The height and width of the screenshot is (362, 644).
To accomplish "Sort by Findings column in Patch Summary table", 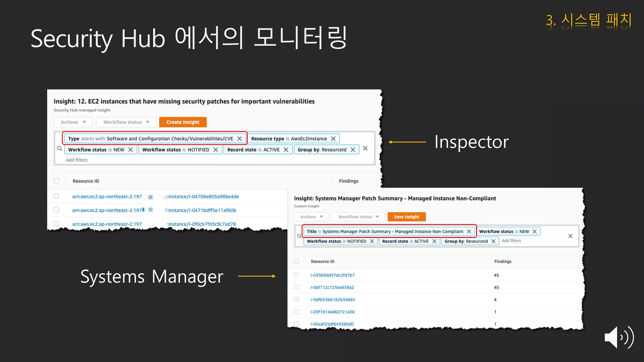I will [503, 261].
